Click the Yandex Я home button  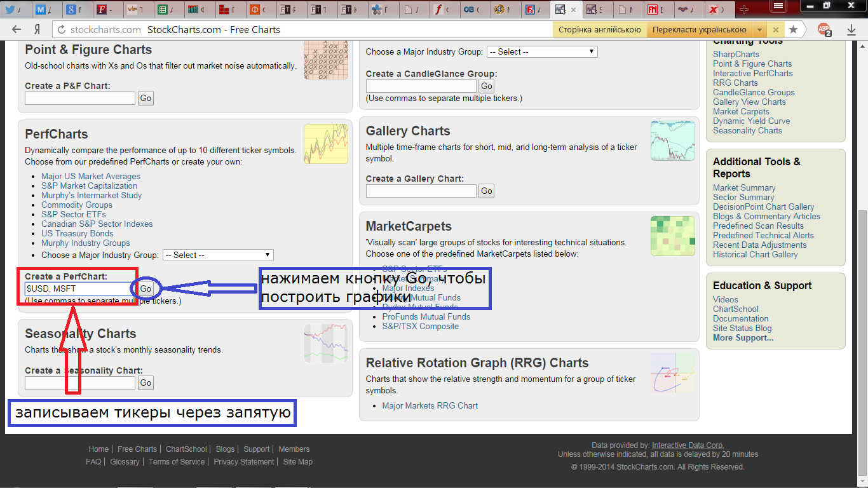pyautogui.click(x=37, y=29)
